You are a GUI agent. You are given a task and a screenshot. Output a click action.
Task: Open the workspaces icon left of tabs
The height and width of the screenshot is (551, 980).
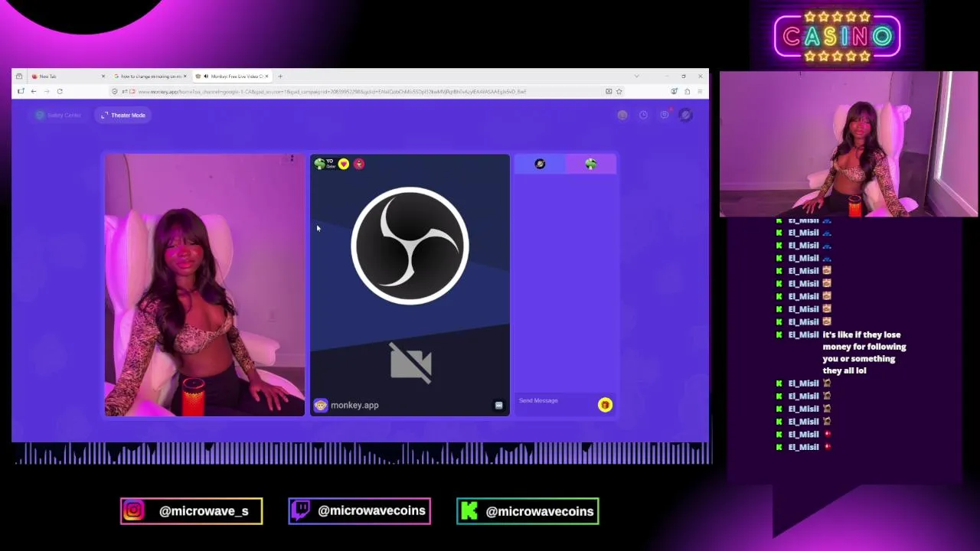[x=19, y=77]
